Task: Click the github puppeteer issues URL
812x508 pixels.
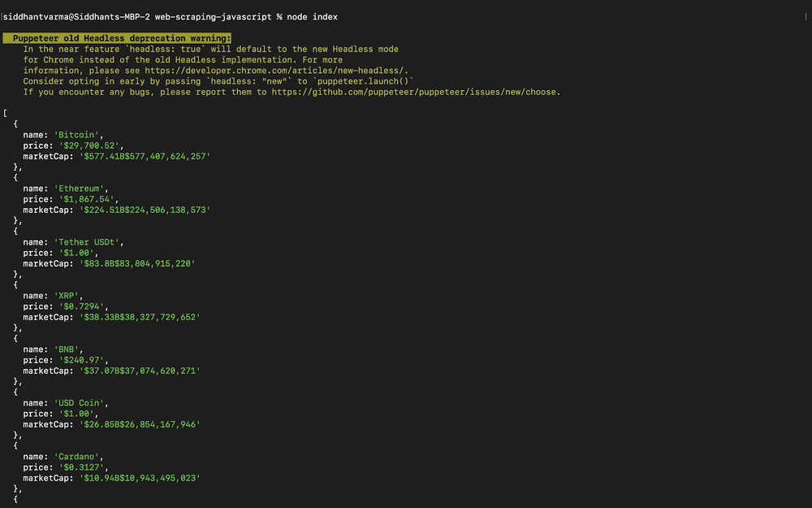Action: click(x=416, y=92)
